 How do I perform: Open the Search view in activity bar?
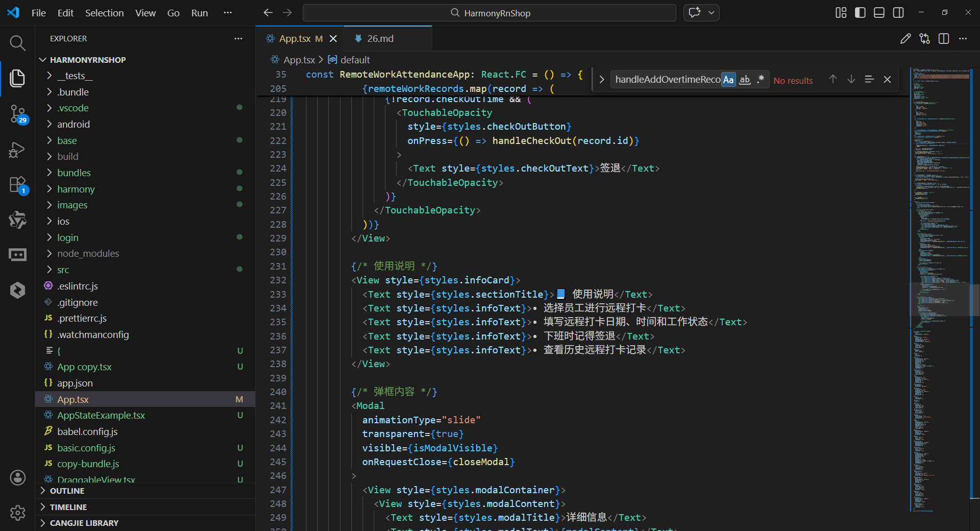tap(17, 43)
